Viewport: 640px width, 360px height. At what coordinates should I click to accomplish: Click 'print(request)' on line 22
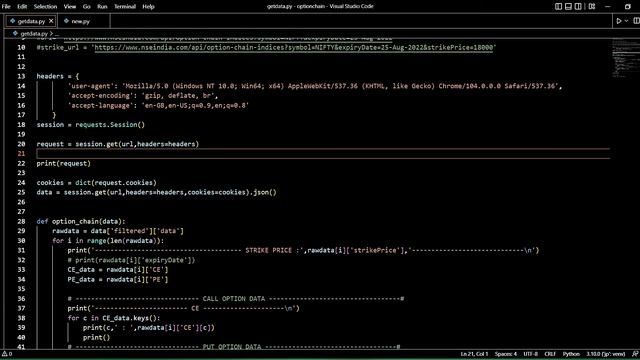64,163
